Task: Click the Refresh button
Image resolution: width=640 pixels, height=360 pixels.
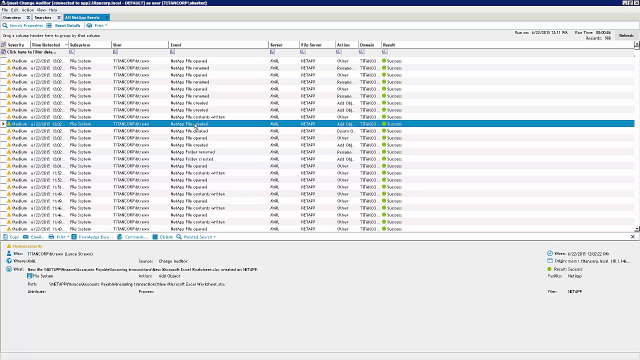Action: [x=626, y=36]
